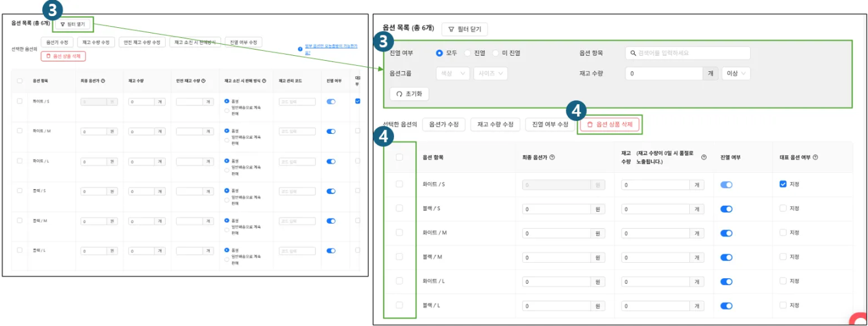Click 진열 여부 수정 button in right panel
This screenshot has height=326, width=868.
coord(550,125)
